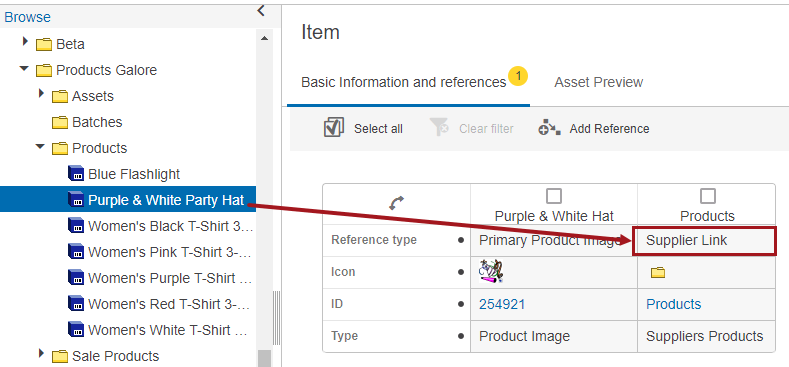Open the 254921 ID link
The width and height of the screenshot is (789, 367).
tap(502, 304)
